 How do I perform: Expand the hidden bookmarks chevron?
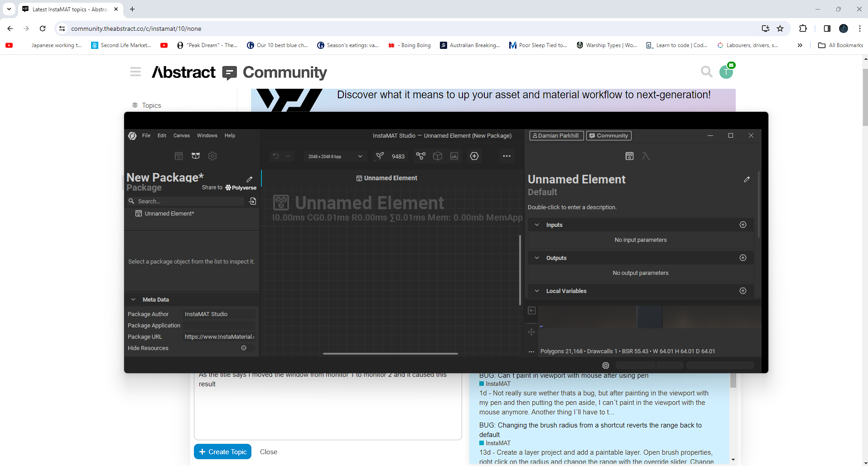pyautogui.click(x=800, y=45)
